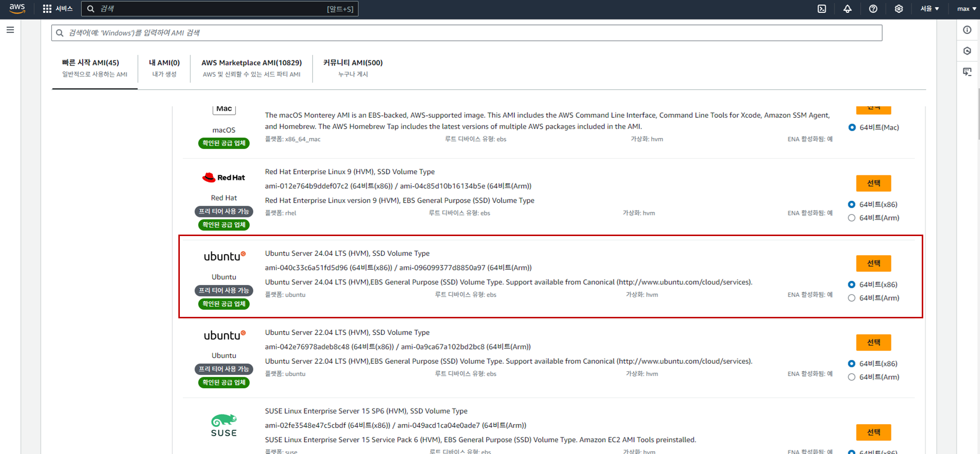980x454 pixels.
Task: Click 선택 button for Red Hat
Action: (x=874, y=183)
